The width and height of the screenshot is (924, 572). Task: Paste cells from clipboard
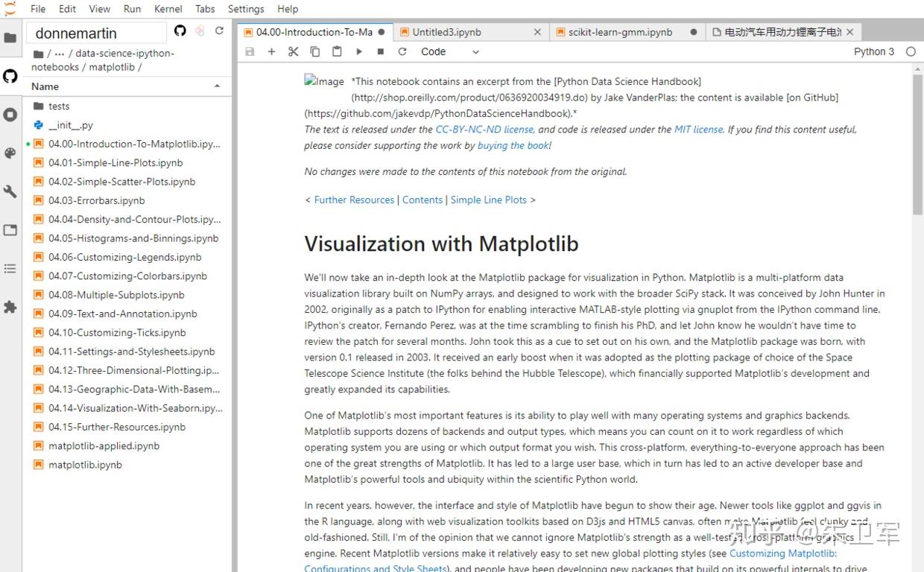pyautogui.click(x=336, y=51)
